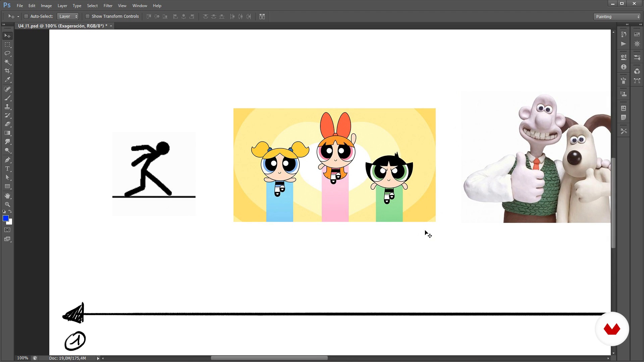Close the U4_I1.psd document tab
This screenshot has height=362, width=644.
[111, 26]
